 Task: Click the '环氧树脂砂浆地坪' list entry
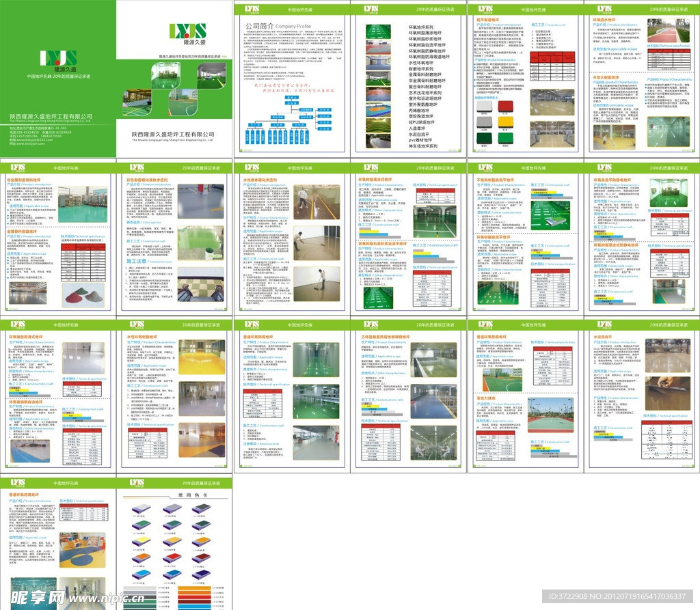click(425, 39)
